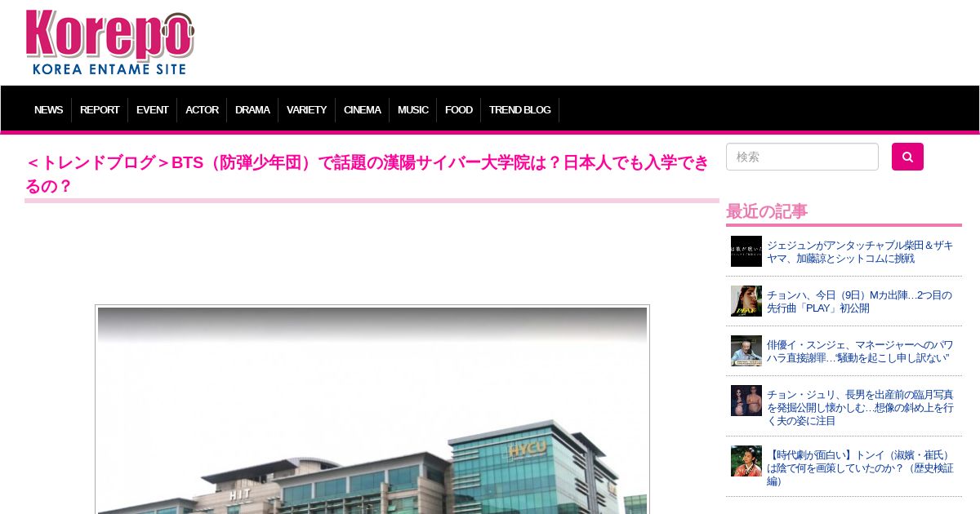The image size is (980, 514).
Task: Click the HYCU building article image
Action: click(372, 410)
